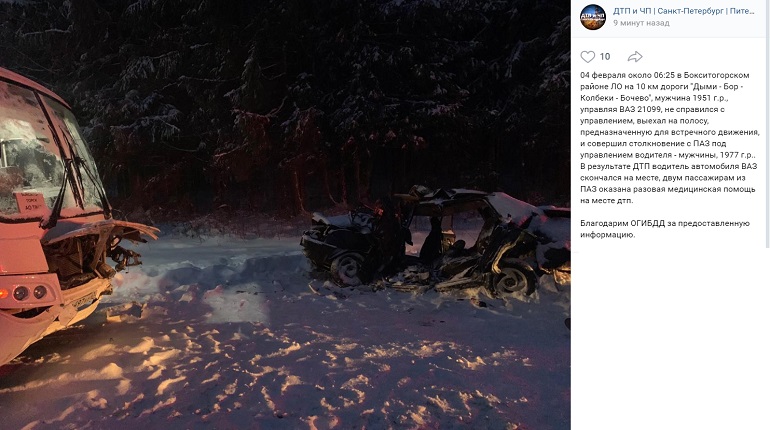Share the post using the arrow icon
The height and width of the screenshot is (430, 770).
[x=635, y=56]
